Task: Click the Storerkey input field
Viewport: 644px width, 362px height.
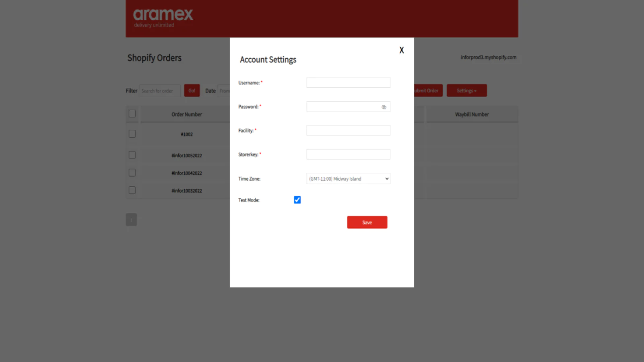Action: pyautogui.click(x=348, y=154)
